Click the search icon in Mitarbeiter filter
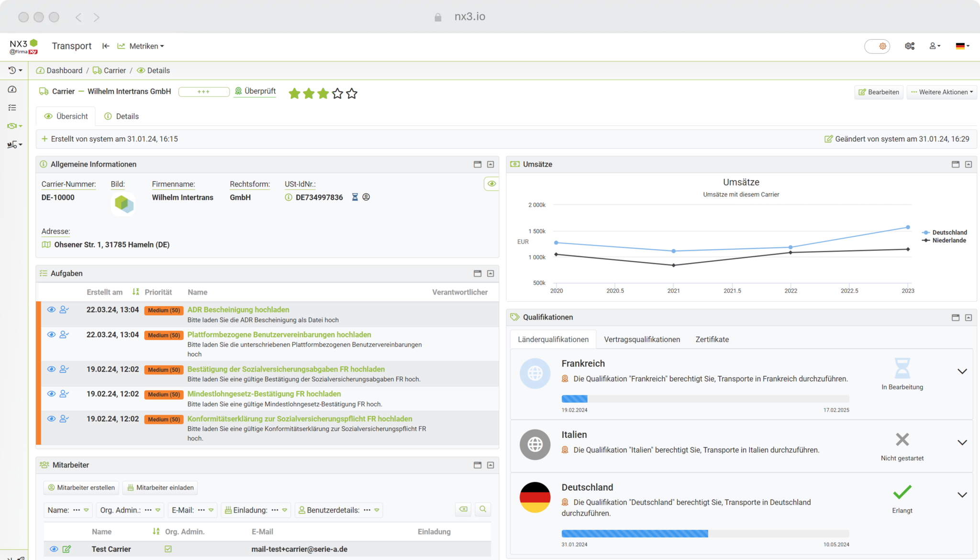This screenshot has height=560, width=980. 483,509
